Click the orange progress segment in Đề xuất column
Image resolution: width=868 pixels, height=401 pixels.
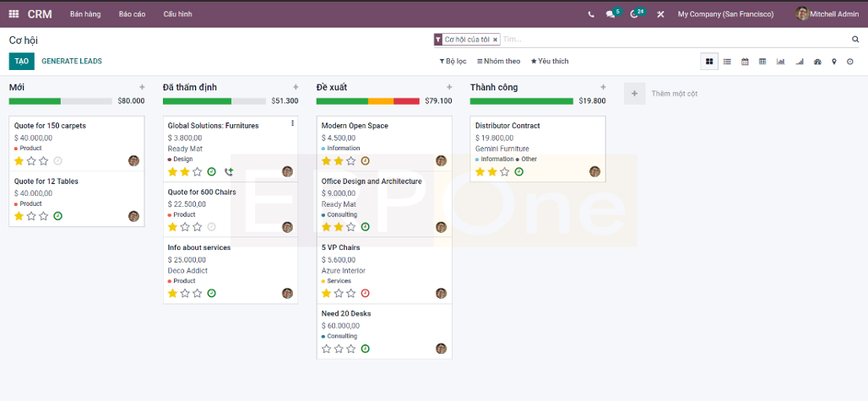pyautogui.click(x=381, y=101)
